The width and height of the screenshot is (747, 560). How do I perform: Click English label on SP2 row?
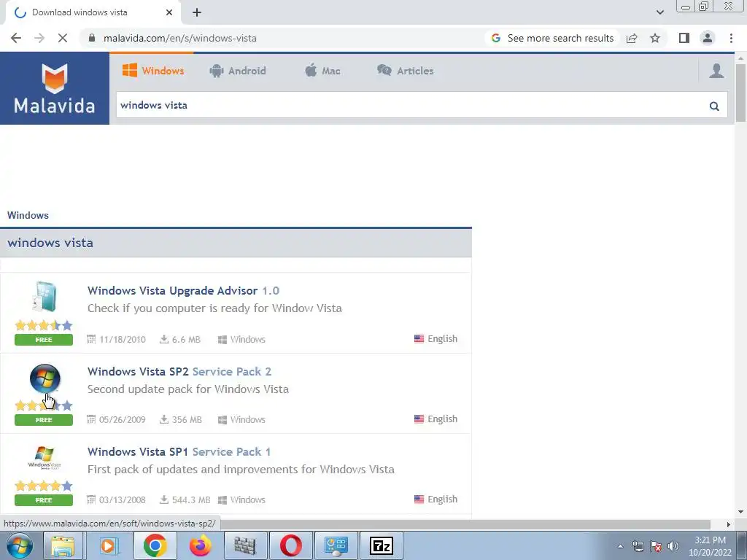click(x=442, y=419)
